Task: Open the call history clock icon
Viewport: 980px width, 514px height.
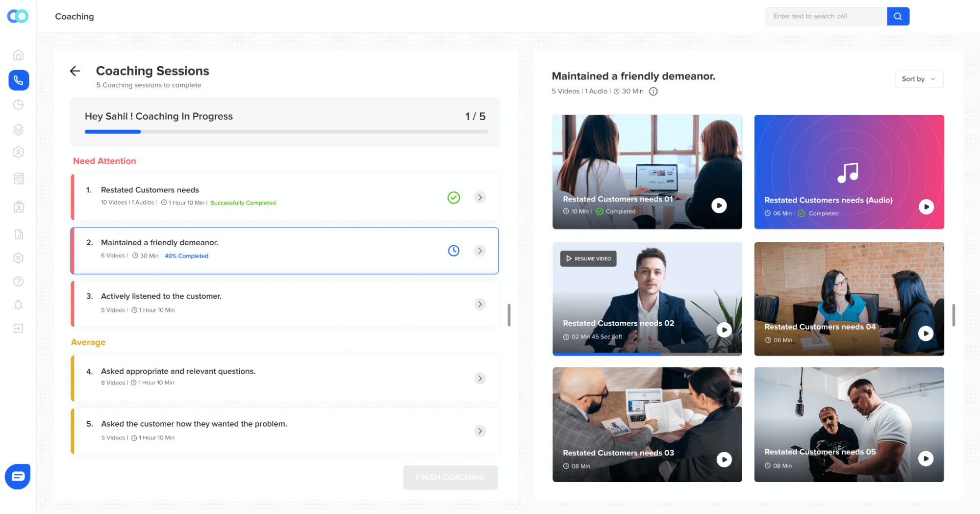Action: coord(18,104)
